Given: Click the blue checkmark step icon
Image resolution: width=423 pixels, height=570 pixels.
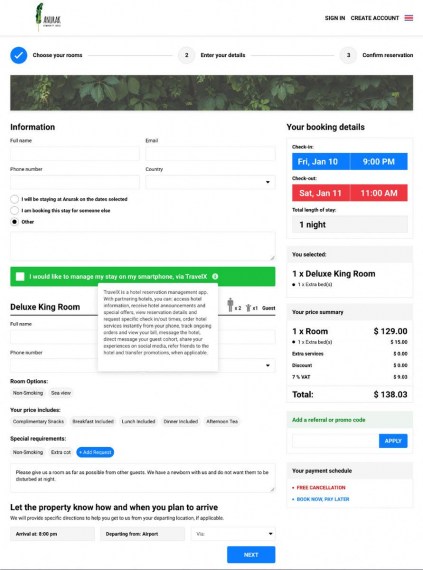Looking at the screenshot, I should tap(19, 55).
